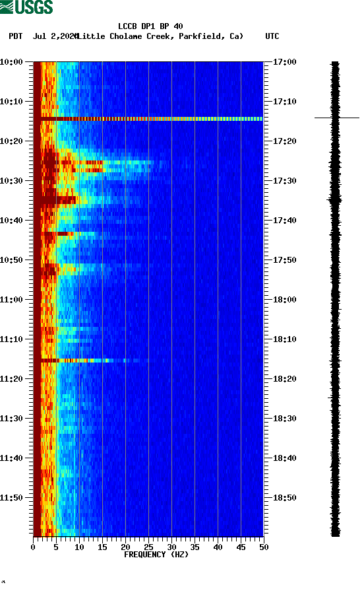
Task: Click the 18:50 UTC time label
Action: pos(284,498)
